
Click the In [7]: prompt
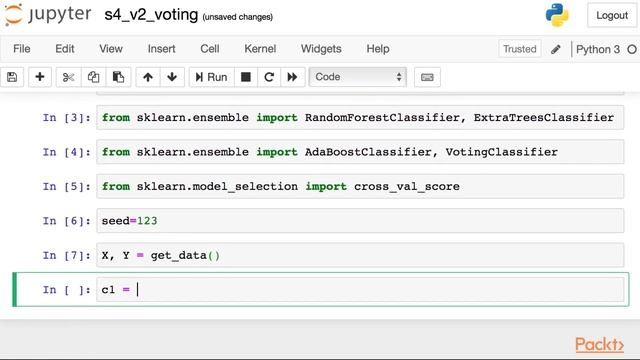[67, 256]
